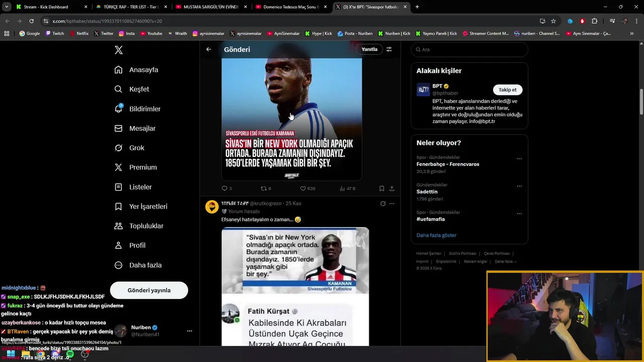Click the Ara search field

[469, 49]
